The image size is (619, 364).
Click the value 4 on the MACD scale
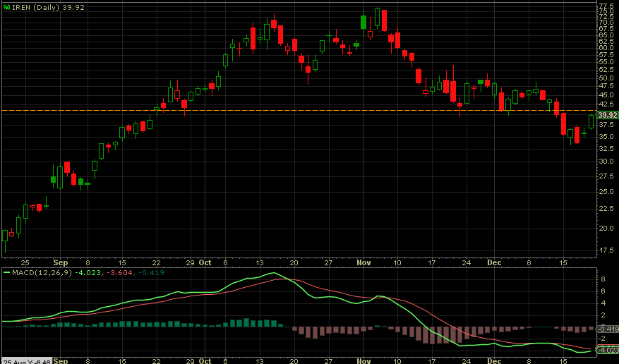click(603, 303)
